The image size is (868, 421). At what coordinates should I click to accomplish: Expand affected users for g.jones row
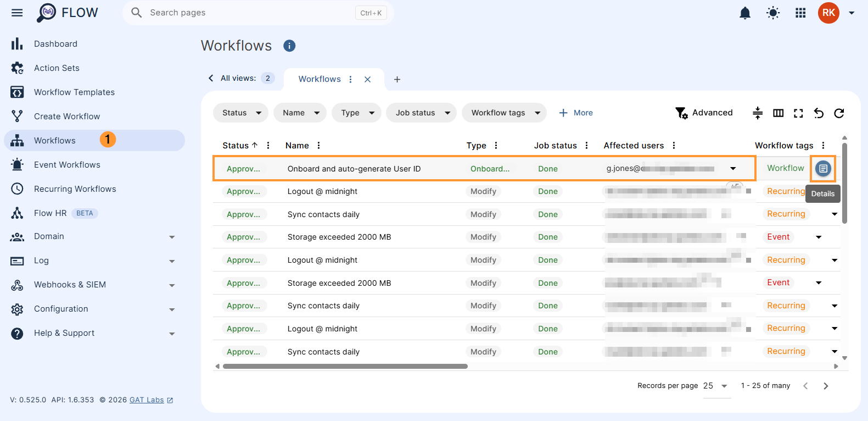pyautogui.click(x=733, y=169)
